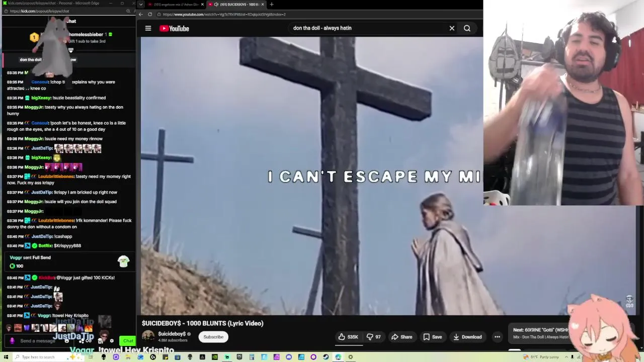Share the 1000 BLUNTS video
The height and width of the screenshot is (362, 644).
(x=401, y=337)
